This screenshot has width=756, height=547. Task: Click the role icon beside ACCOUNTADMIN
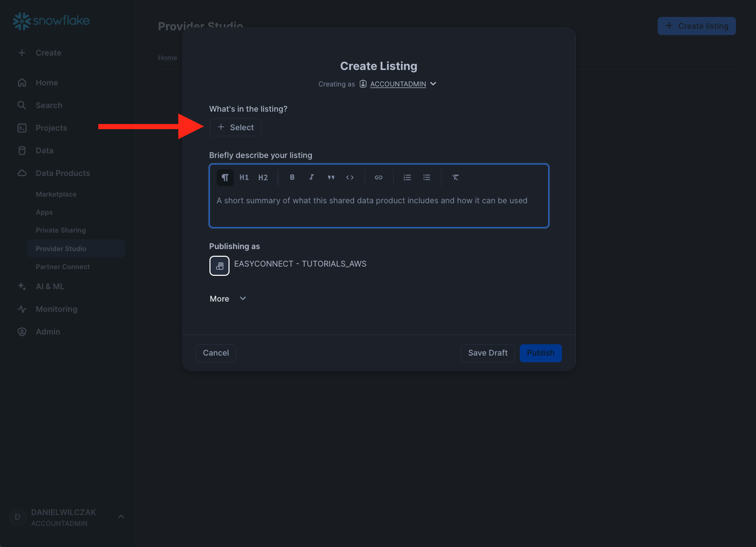363,84
